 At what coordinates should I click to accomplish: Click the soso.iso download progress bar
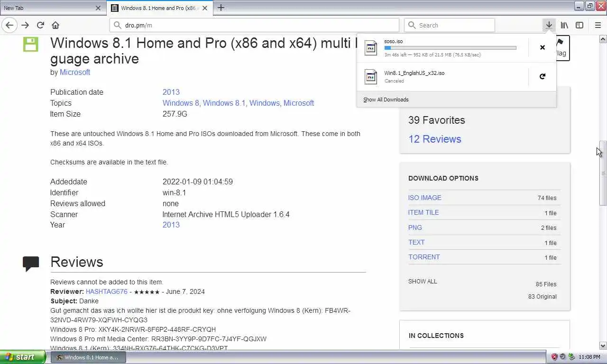tap(450, 48)
